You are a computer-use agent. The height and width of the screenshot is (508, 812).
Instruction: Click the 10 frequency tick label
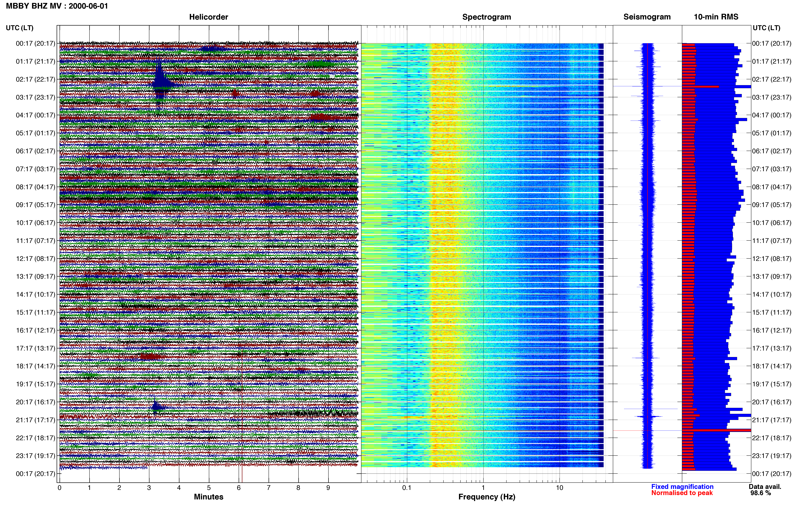pos(559,488)
